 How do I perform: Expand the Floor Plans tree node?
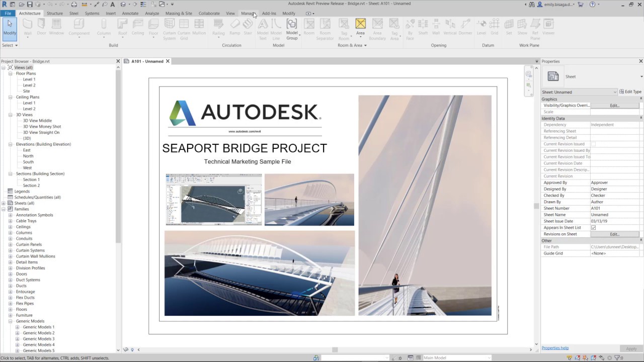11,73
